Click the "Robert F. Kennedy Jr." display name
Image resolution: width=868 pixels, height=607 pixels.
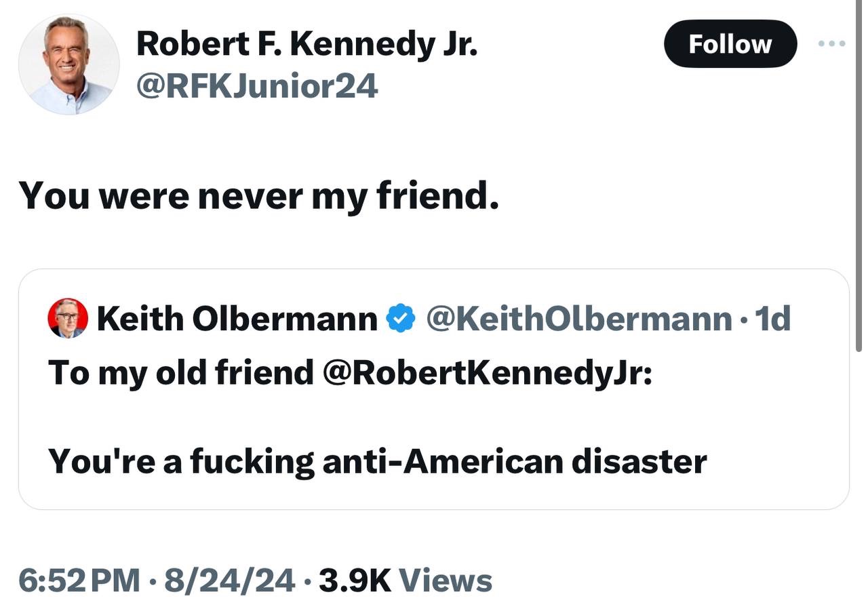point(307,44)
